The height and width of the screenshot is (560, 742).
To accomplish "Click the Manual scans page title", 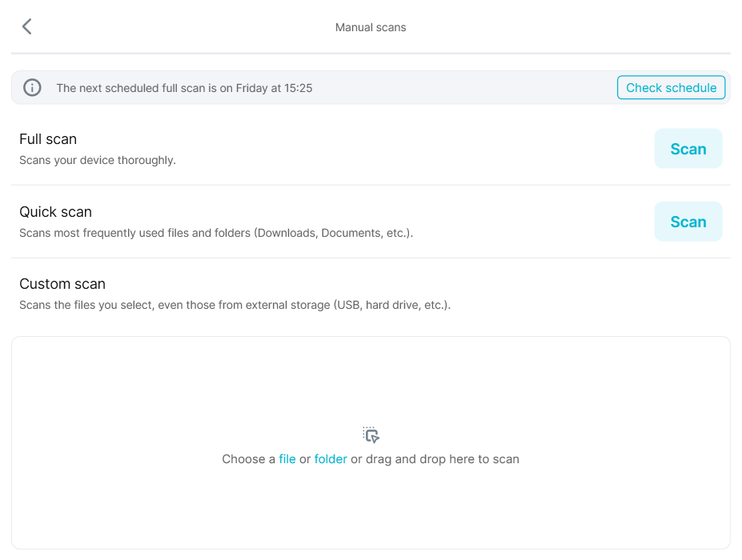I will click(x=371, y=27).
